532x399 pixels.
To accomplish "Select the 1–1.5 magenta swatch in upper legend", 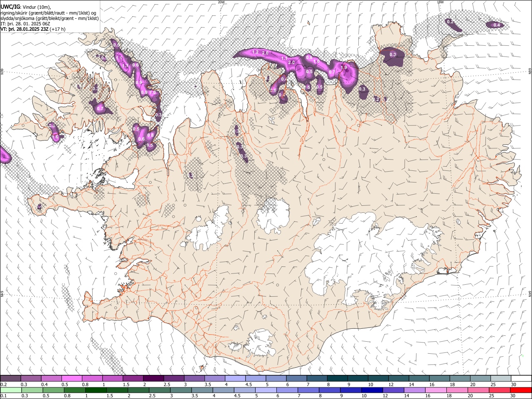I will tap(113, 378).
